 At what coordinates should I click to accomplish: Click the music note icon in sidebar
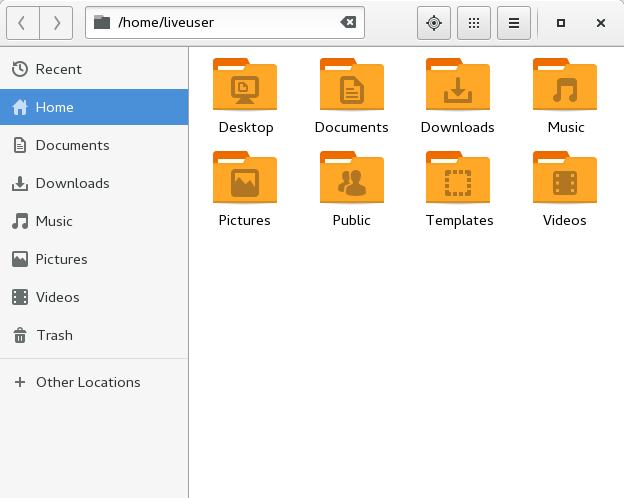[x=20, y=221]
